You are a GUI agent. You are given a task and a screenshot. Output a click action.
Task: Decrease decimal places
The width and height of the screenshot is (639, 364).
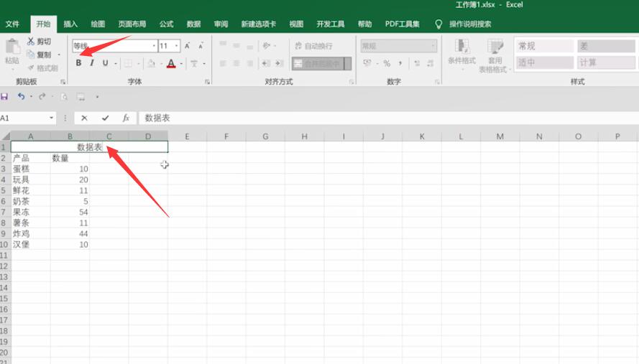pos(431,63)
